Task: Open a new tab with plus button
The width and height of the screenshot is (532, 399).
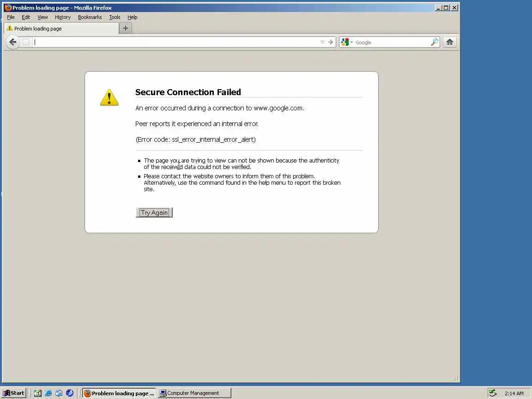Action: point(126,29)
